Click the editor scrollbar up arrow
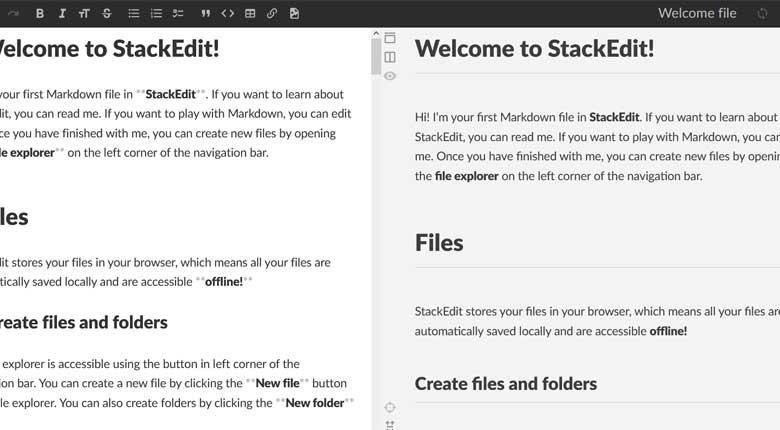Screen dimensions: 780x430 pos(376,34)
